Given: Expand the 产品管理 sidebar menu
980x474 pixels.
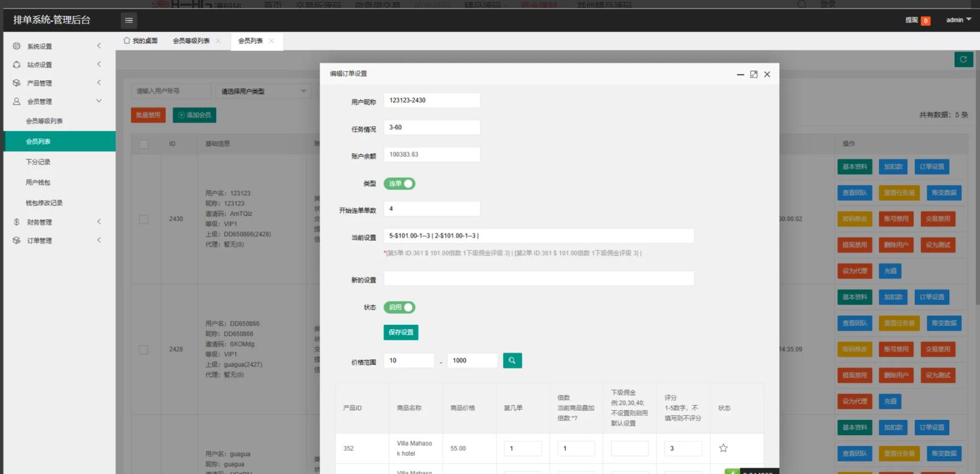Looking at the screenshot, I should tap(57, 83).
